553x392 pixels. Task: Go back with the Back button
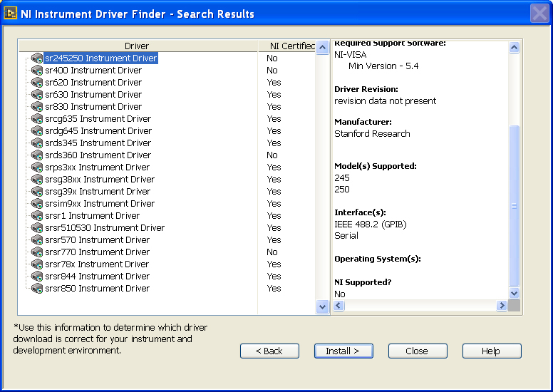[x=269, y=351]
